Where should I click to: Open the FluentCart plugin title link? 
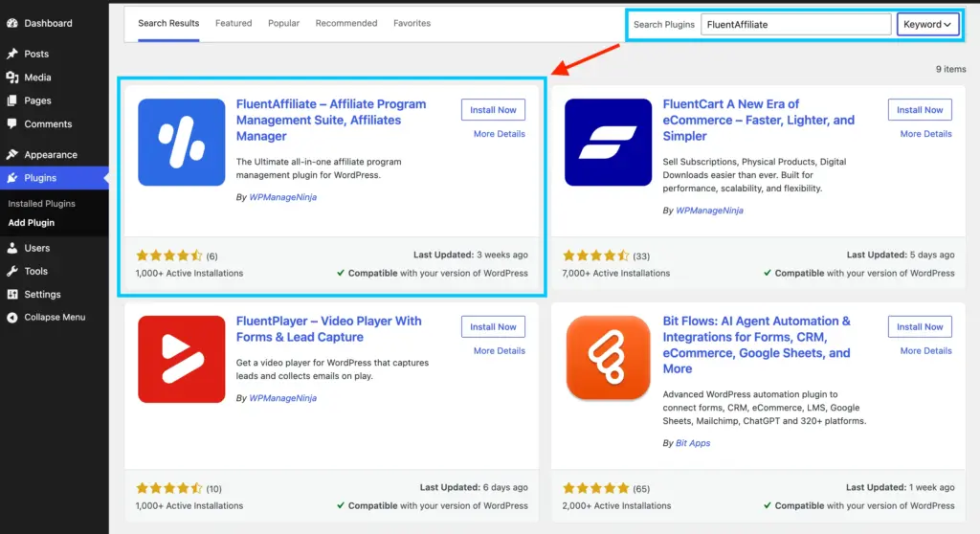coord(759,120)
